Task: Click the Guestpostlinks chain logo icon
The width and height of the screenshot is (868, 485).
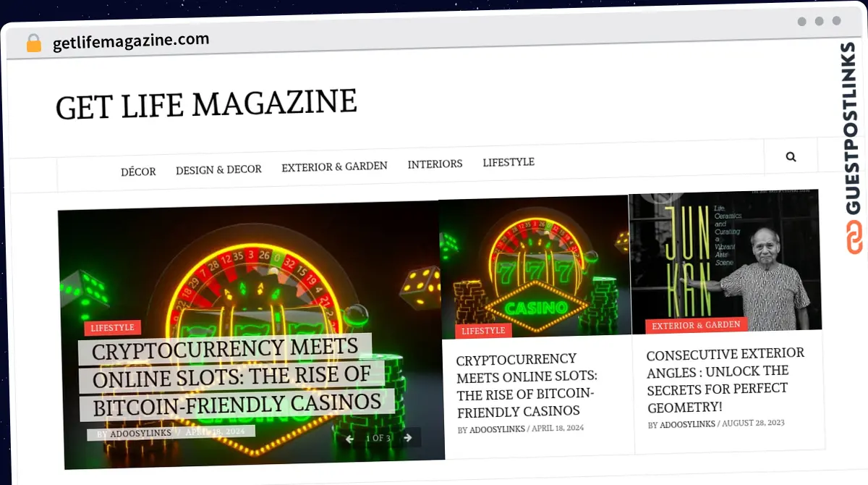Action: click(x=854, y=238)
